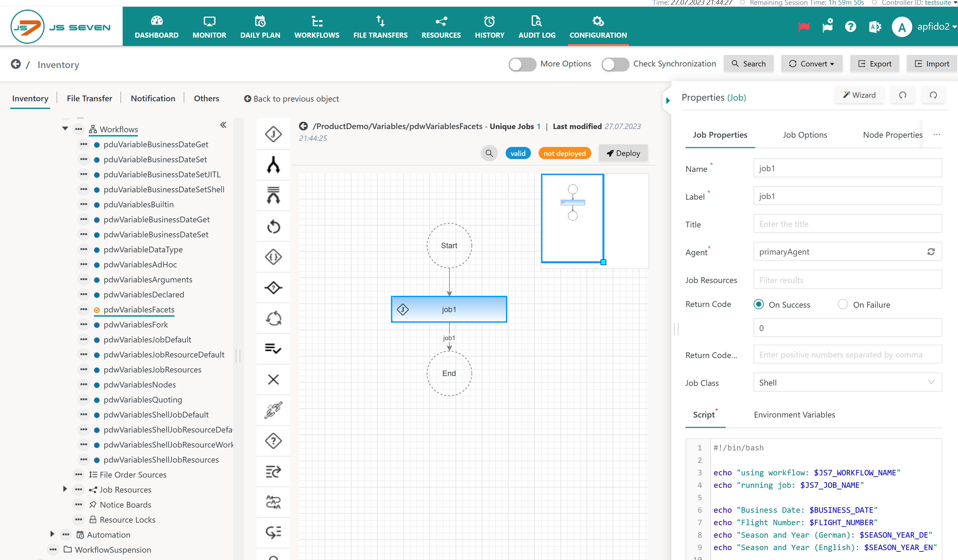Select the Retry instruction icon
Viewport: 958px width, 560px height.
[x=273, y=226]
